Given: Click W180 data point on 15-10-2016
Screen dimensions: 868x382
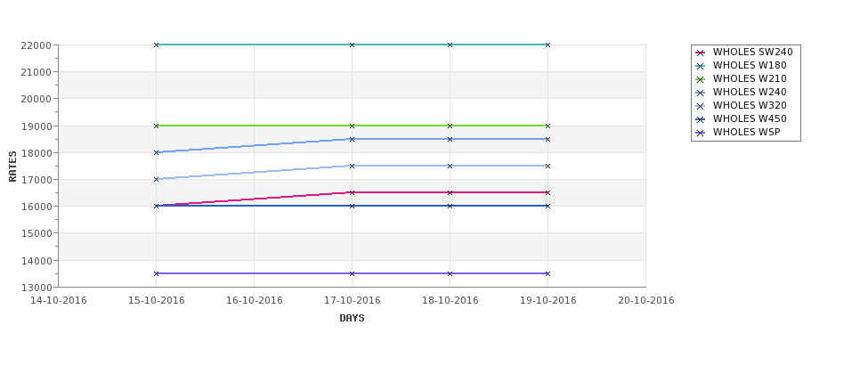Looking at the screenshot, I should pos(156,45).
